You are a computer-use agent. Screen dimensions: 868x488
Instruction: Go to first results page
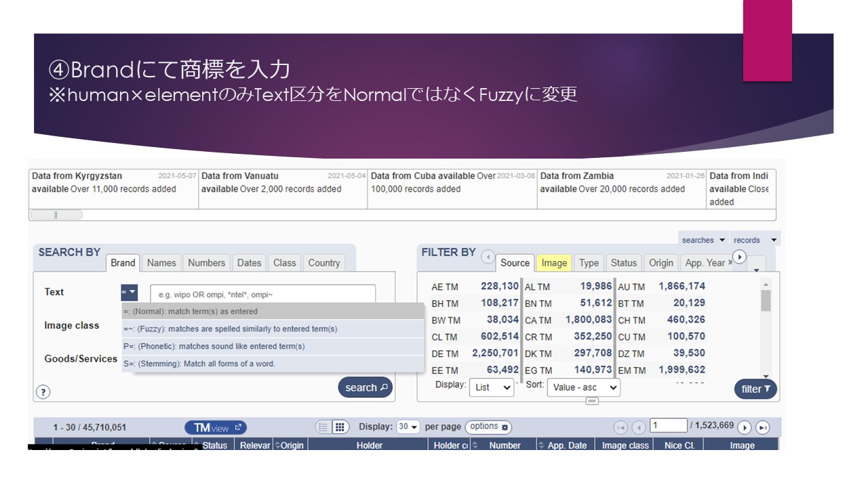click(620, 428)
